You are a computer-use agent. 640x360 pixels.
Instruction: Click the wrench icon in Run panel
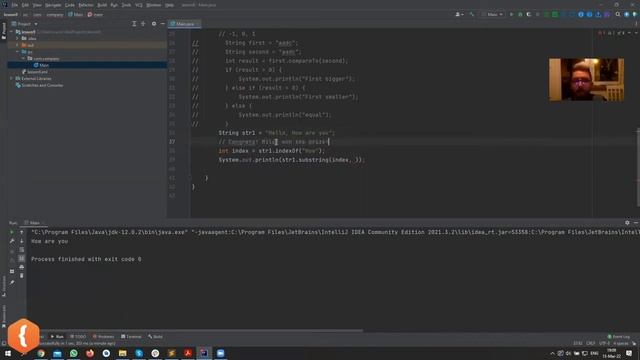[x=12, y=241]
